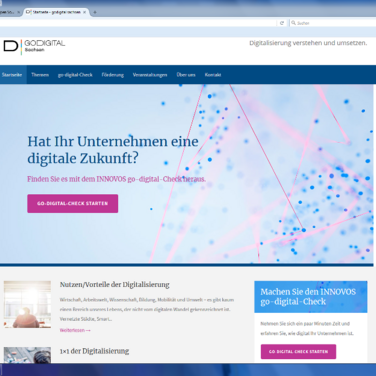This screenshot has width=376, height=376.
Task: Open the Kontakt menu item
Action: (213, 75)
